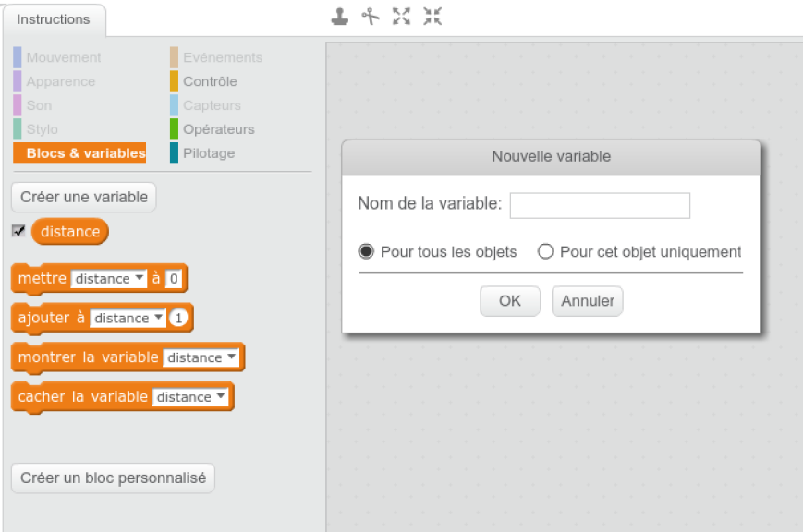Viewport: 803px width, 532px height.
Task: Click the Pilotage teal color swatch
Action: [174, 153]
